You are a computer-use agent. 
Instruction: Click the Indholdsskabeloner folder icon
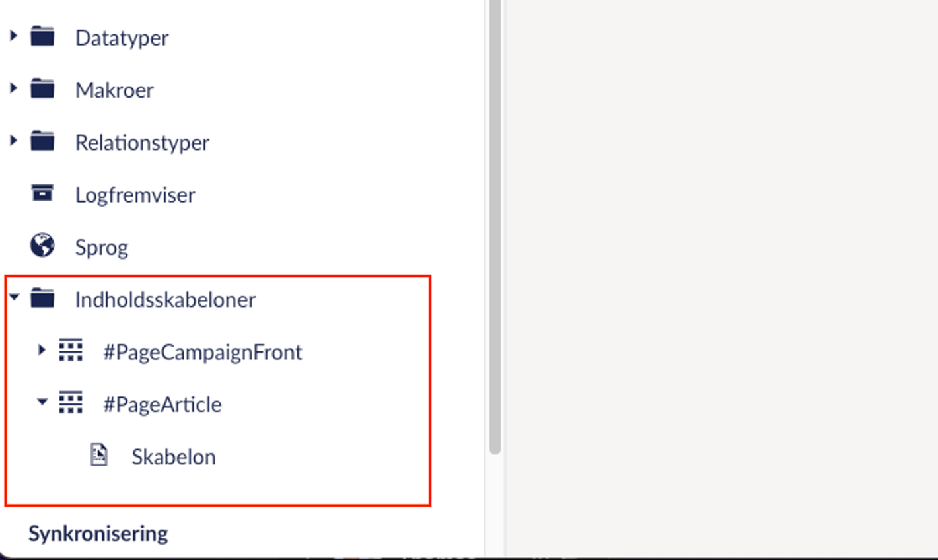(42, 298)
